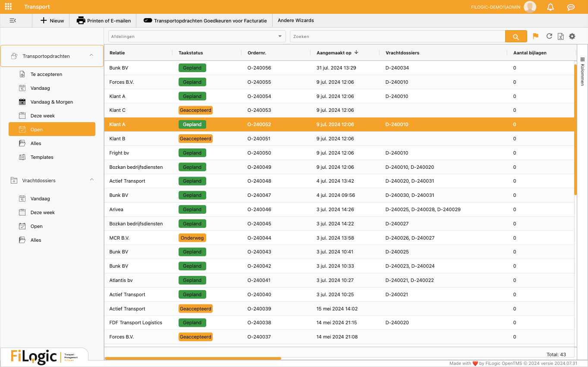Open the grid settings gear
Screen dimensions: 588x367
point(572,36)
